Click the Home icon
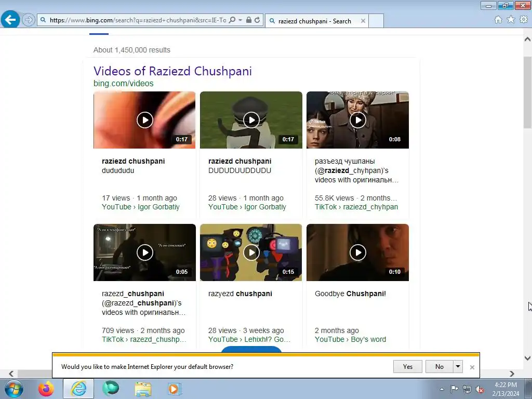 click(498, 20)
